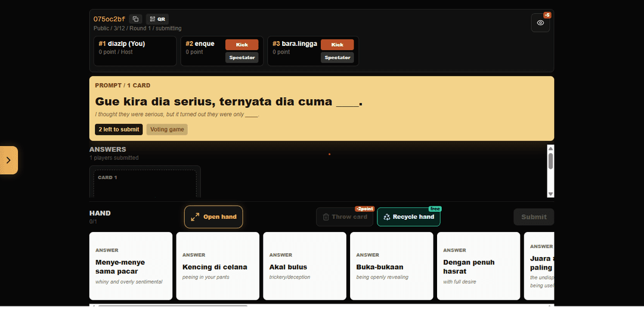
Task: Copy the room code 075oc2bf
Action: coord(135,19)
